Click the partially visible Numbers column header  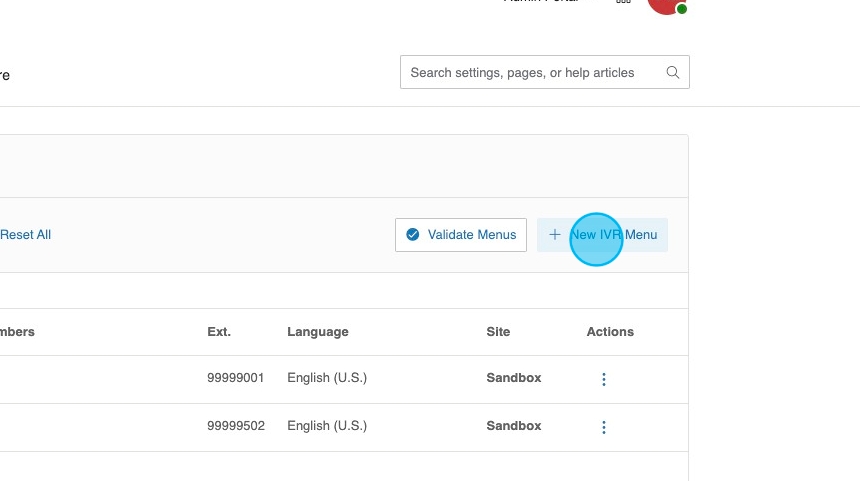(x=17, y=332)
